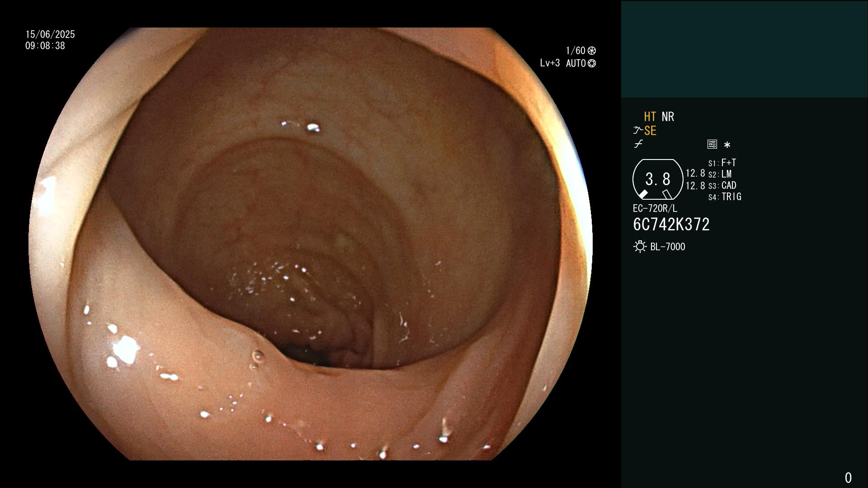Click the tone curve icon below SE

[x=638, y=144]
